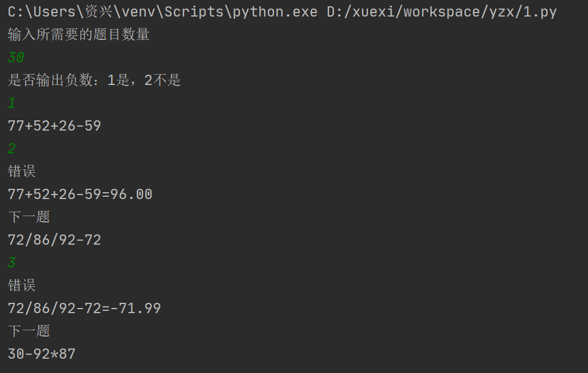Click the 输入所需要的题目数量 prompt line
The height and width of the screenshot is (373, 588).
(79, 35)
